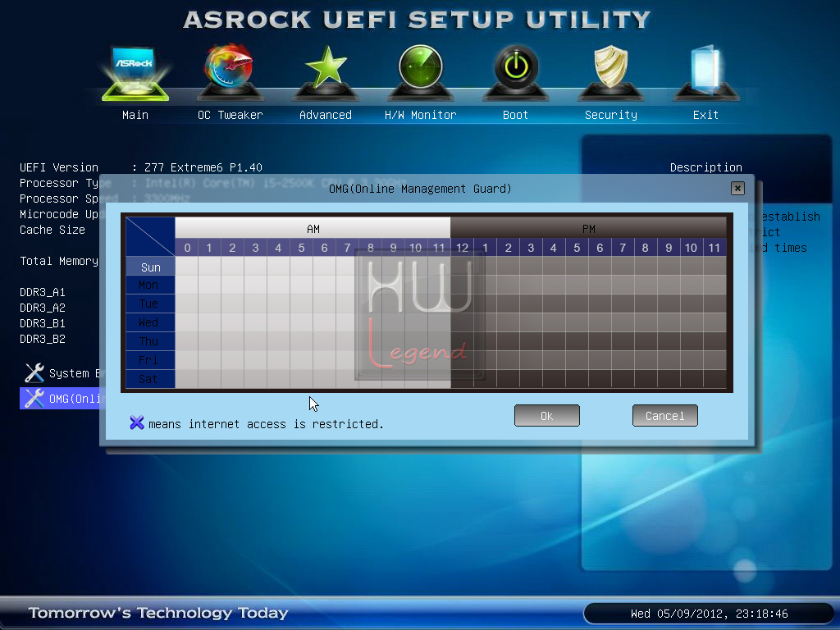The width and height of the screenshot is (840, 630).
Task: Select the DDR3_A2 memory slot entry
Action: pos(43,308)
